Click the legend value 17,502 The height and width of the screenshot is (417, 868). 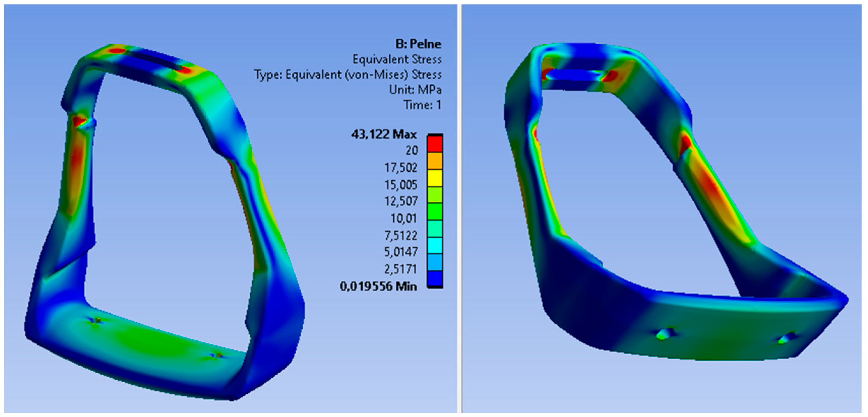401,168
